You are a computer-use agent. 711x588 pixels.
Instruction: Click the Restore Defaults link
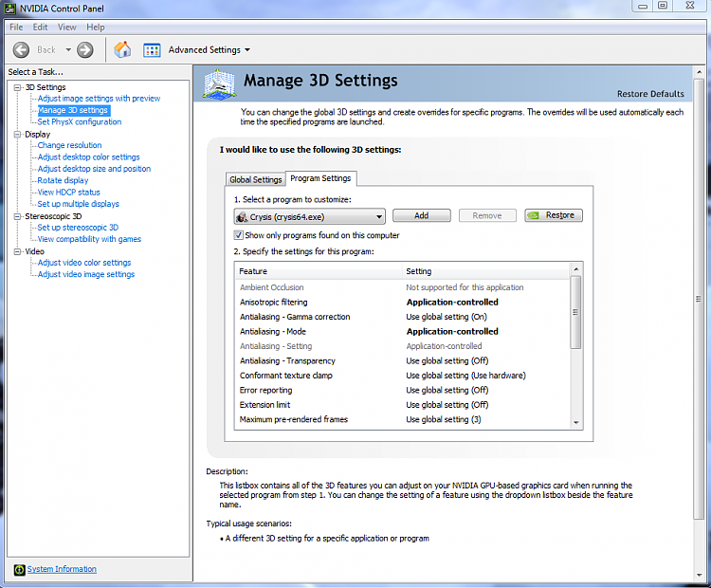tap(650, 94)
